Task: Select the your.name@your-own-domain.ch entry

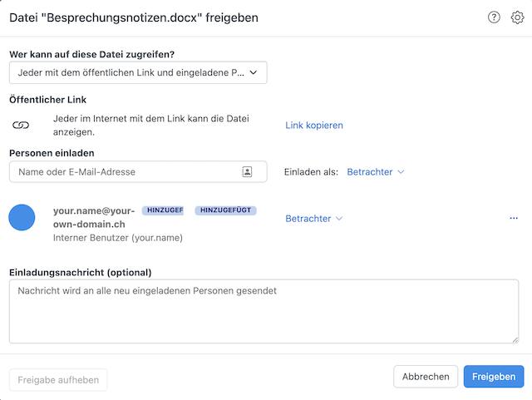Action: (94, 217)
